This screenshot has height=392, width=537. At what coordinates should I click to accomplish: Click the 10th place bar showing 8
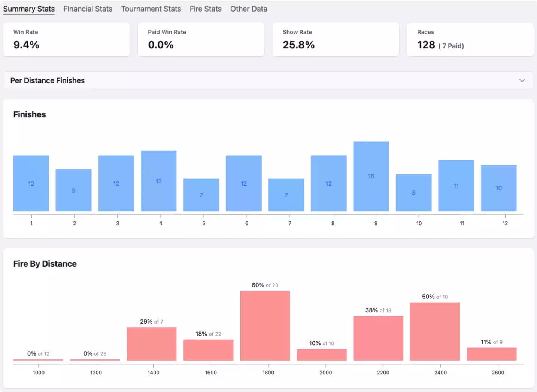click(413, 193)
